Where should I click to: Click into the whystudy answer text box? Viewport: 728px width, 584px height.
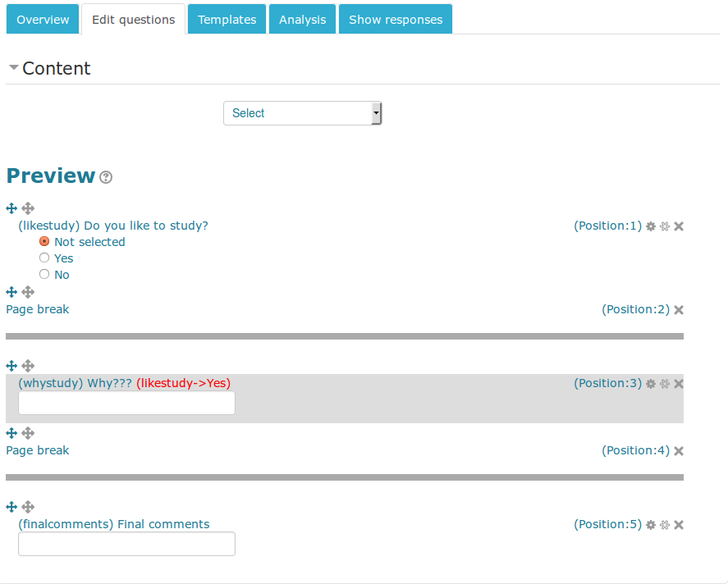coord(126,403)
